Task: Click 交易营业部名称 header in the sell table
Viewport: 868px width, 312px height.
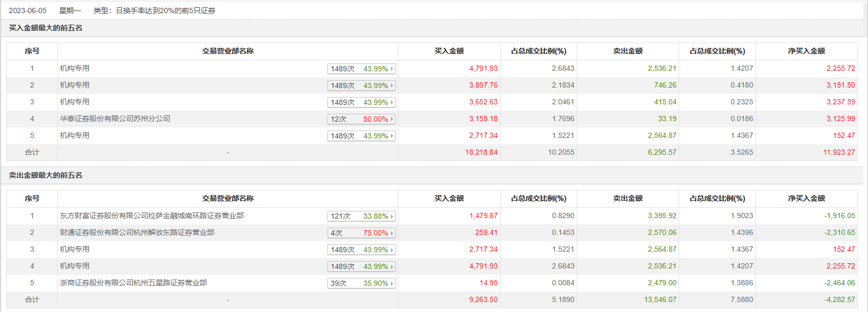Action: (x=228, y=198)
